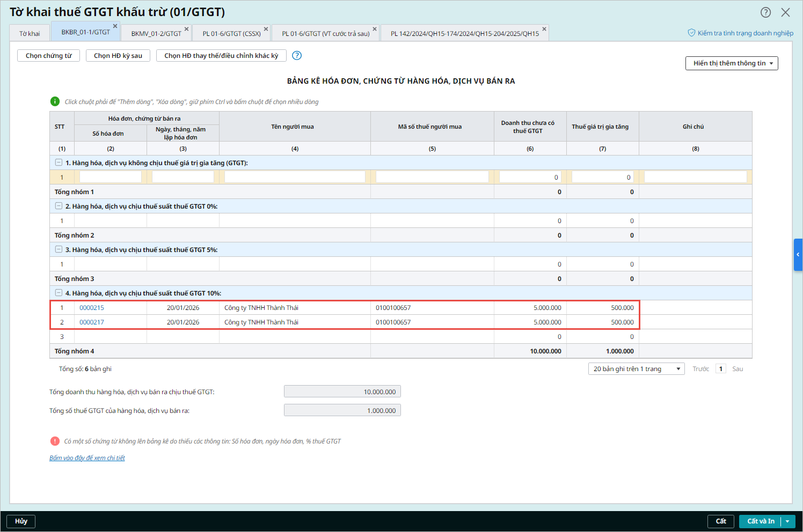Collapse group 2 GTGT 0% section
Image resolution: width=803 pixels, height=532 pixels.
click(59, 206)
